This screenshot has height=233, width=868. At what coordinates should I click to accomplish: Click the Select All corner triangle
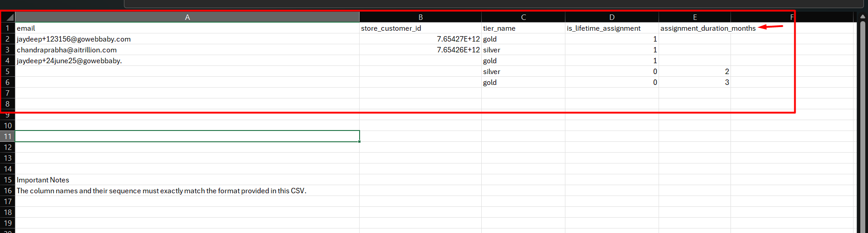[9, 17]
